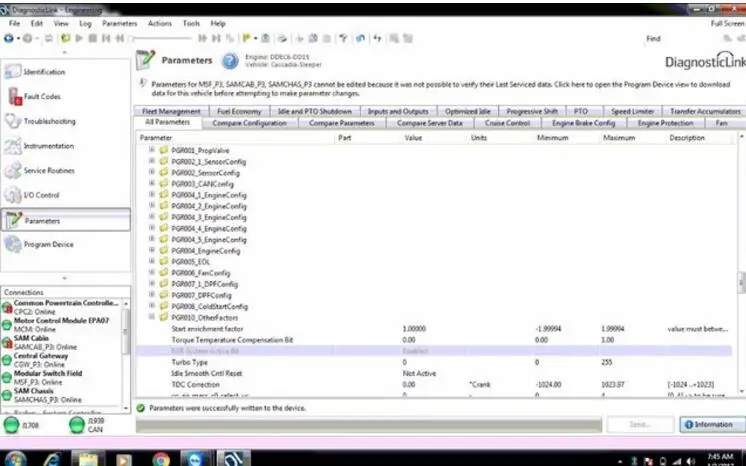
Task: Switch to the Fuel Economy tab
Action: (x=239, y=111)
